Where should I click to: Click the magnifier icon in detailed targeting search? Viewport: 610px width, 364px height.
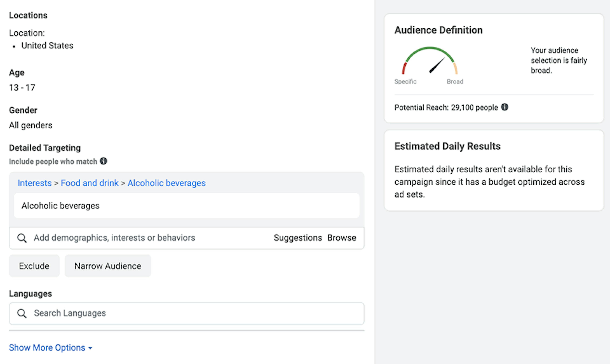[x=22, y=238]
